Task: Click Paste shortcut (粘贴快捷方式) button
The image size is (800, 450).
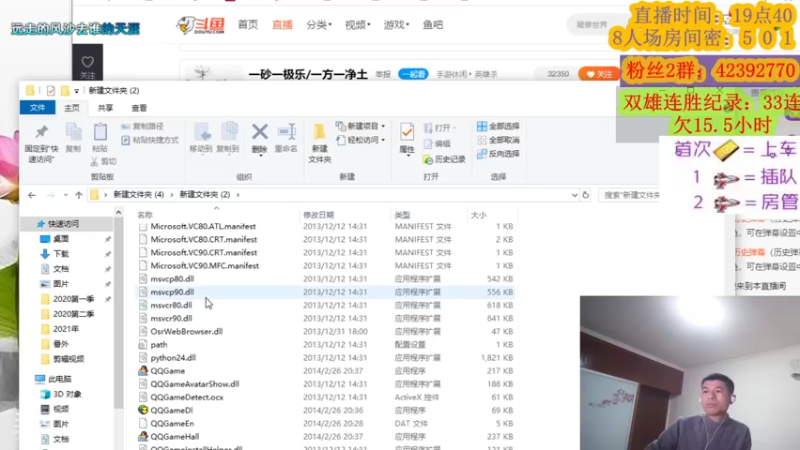Action: point(150,140)
